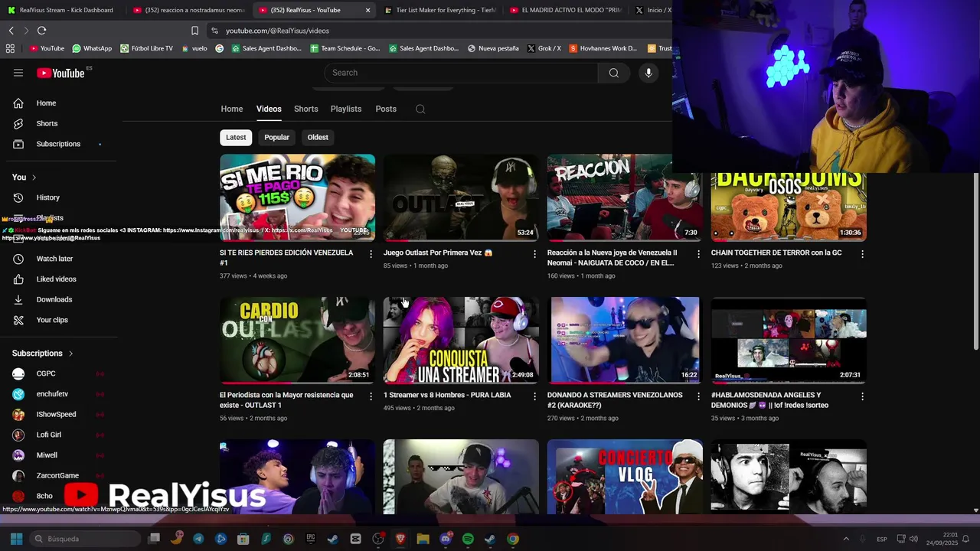Open Fútbol Libre TV bookmark
The height and width of the screenshot is (551, 980).
pyautogui.click(x=145, y=48)
